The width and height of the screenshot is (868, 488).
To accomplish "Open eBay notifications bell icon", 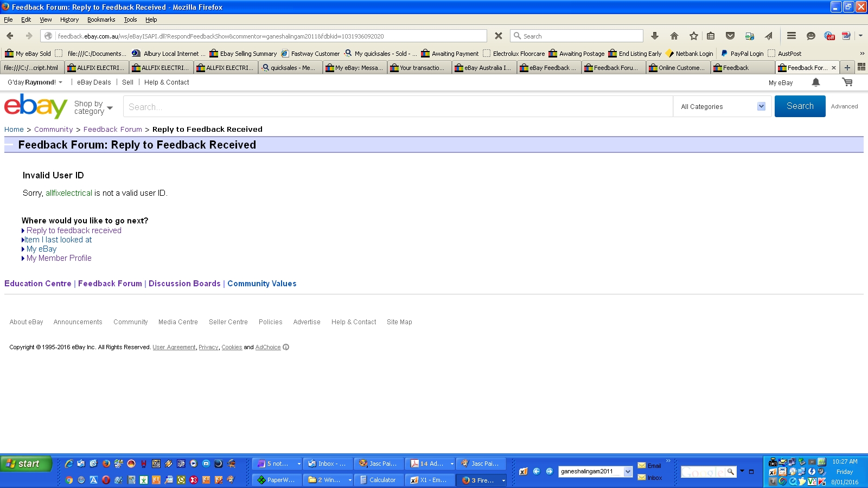I will click(815, 82).
